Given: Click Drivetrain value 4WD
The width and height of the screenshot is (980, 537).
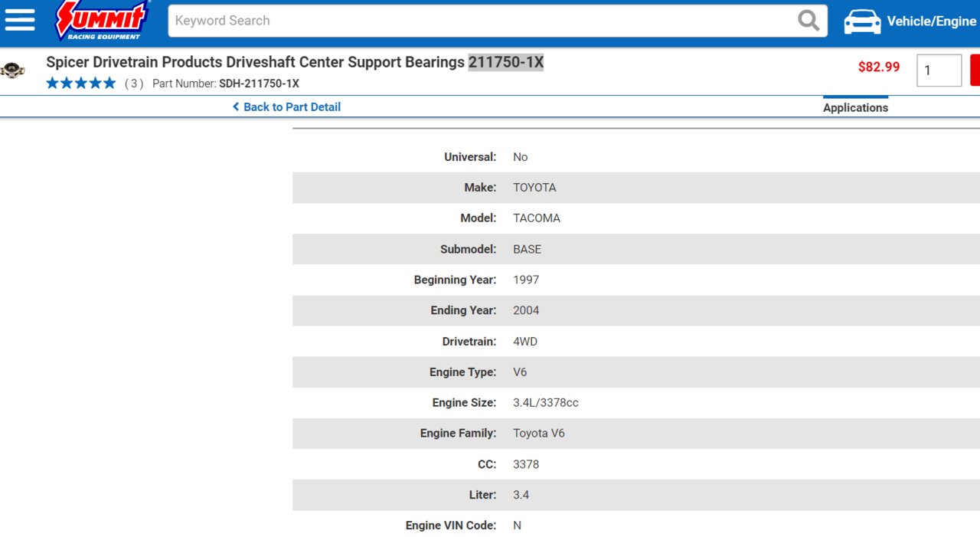Looking at the screenshot, I should click(525, 342).
